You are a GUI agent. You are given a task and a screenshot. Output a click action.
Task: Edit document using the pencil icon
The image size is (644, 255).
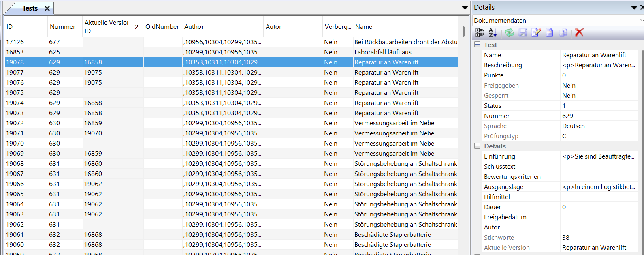pyautogui.click(x=536, y=33)
